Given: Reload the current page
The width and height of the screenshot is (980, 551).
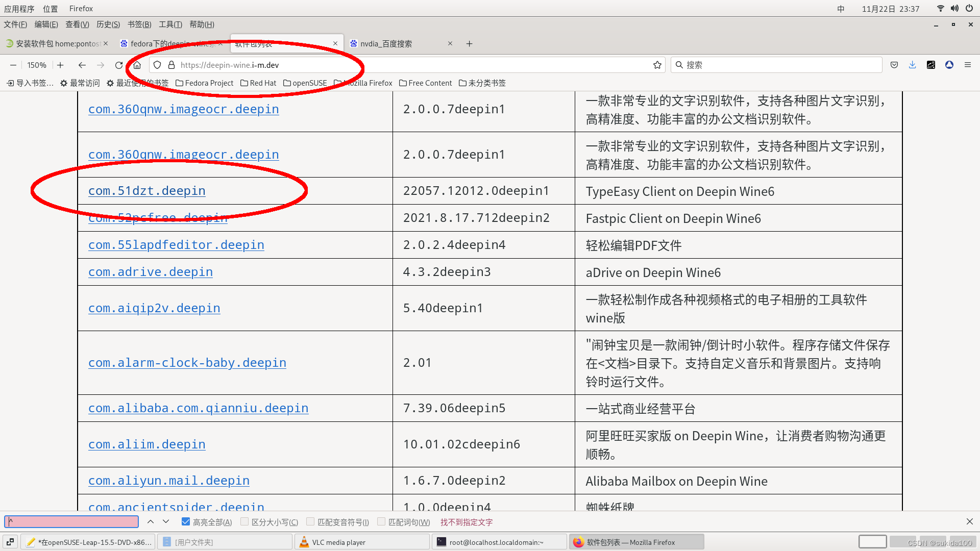Looking at the screenshot, I should click(x=119, y=65).
